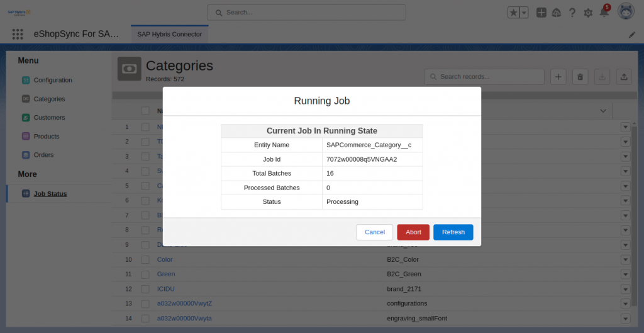Screen dimensions: 644x333
Task: Click the global Search field
Action: (x=306, y=13)
